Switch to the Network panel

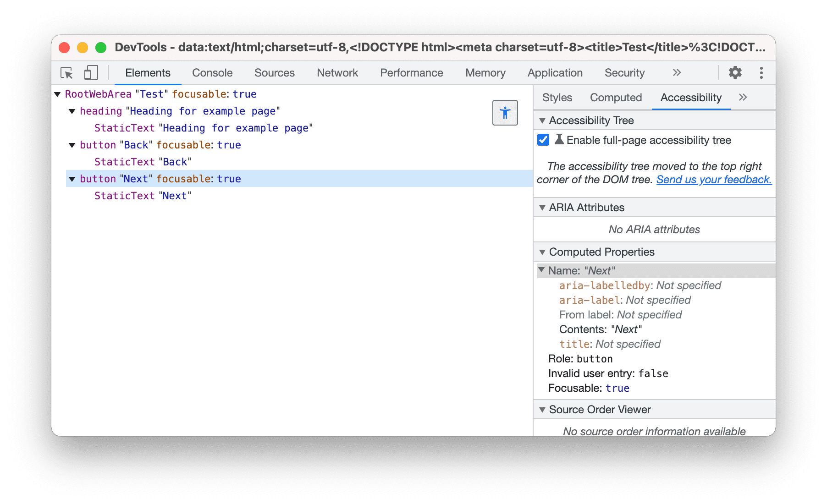[337, 72]
